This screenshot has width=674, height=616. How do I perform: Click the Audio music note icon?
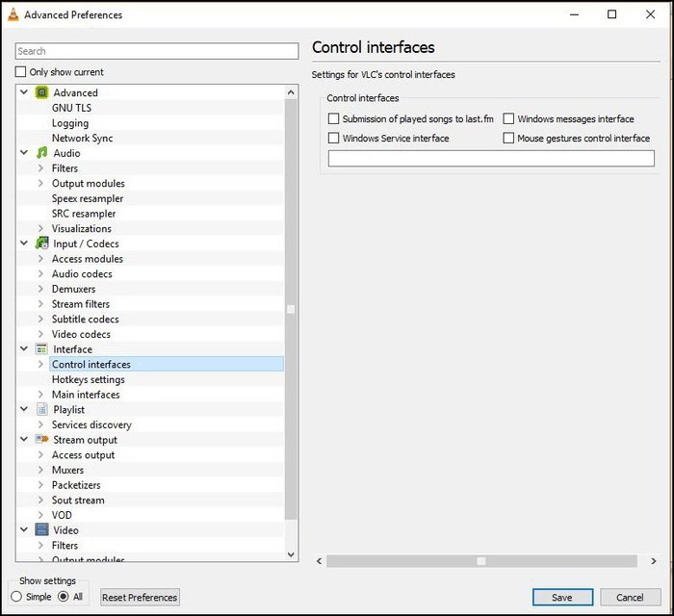[41, 153]
